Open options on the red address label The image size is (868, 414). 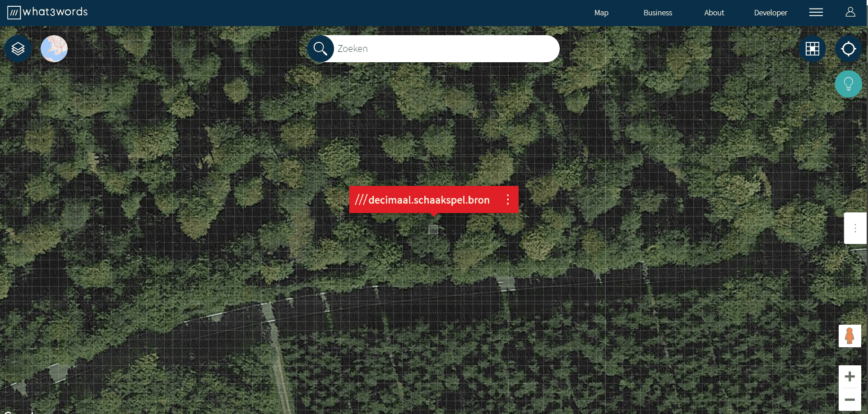pyautogui.click(x=508, y=200)
